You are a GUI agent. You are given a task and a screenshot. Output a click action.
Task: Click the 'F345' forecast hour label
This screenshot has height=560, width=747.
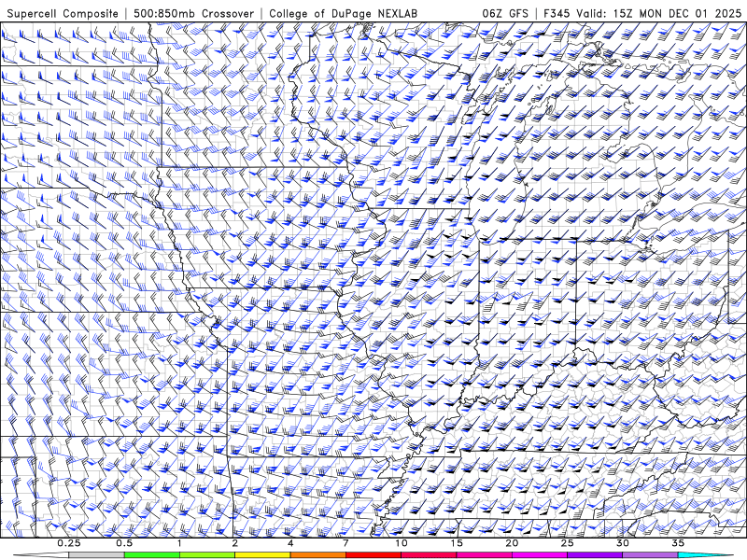(x=557, y=13)
